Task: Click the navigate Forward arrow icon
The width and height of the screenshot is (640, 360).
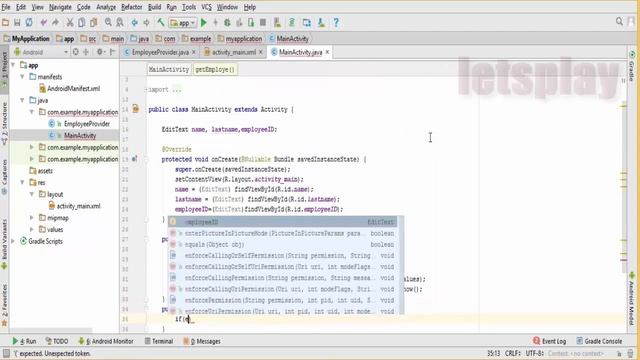Action: click(147, 23)
